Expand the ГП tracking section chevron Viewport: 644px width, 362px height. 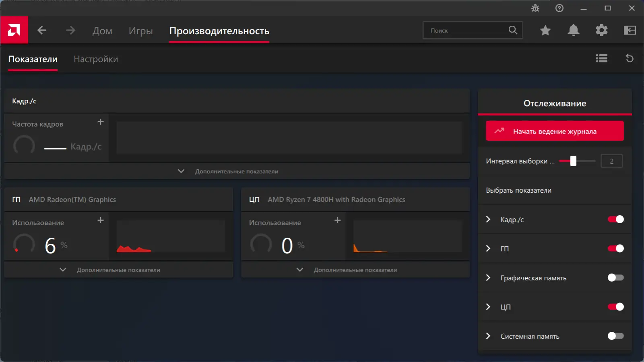488,248
